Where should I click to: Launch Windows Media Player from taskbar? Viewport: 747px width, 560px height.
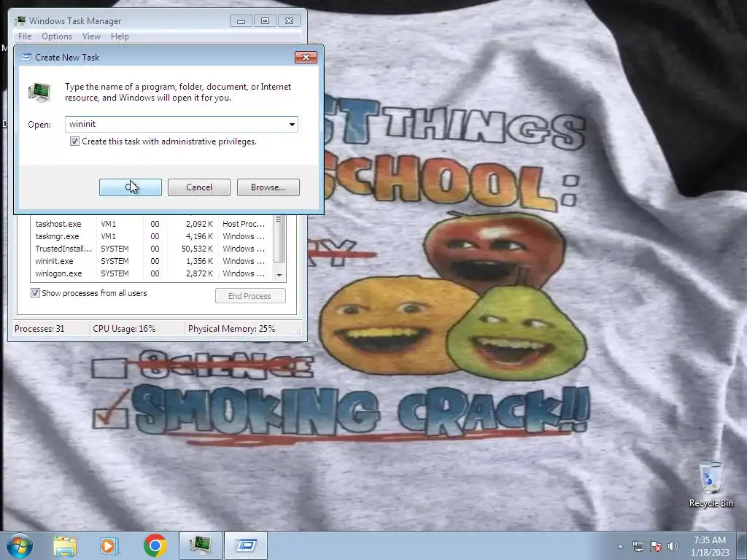[109, 545]
